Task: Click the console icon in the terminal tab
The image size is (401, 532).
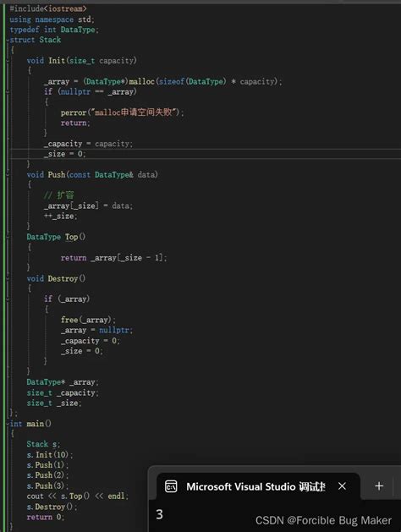Action: click(x=171, y=486)
